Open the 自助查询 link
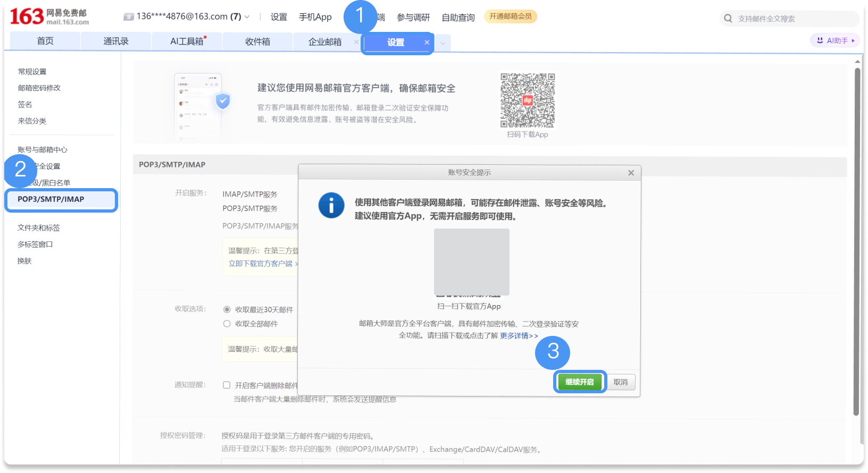868x473 pixels. 458,18
